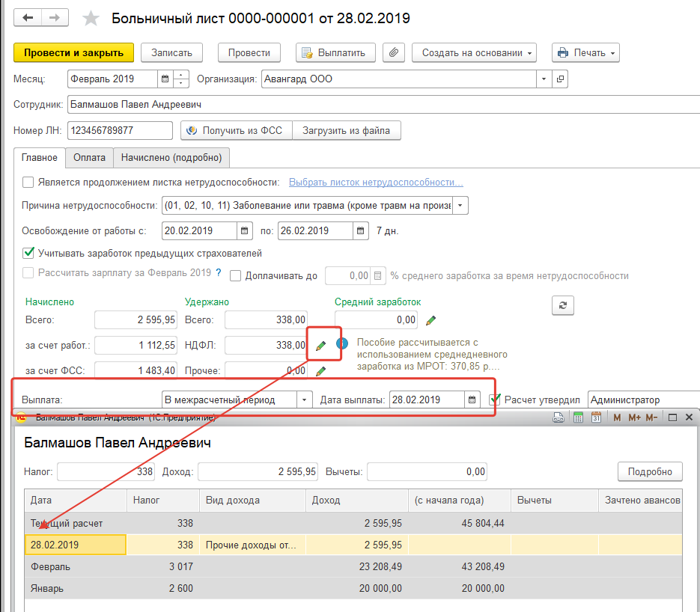Follow the 'Выбрать листок нетрудоспособности' link
Image resolution: width=700 pixels, height=612 pixels.
[376, 182]
